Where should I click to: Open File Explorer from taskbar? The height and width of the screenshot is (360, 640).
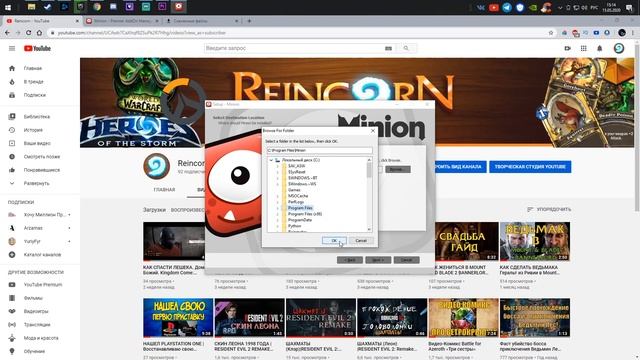(31, 7)
